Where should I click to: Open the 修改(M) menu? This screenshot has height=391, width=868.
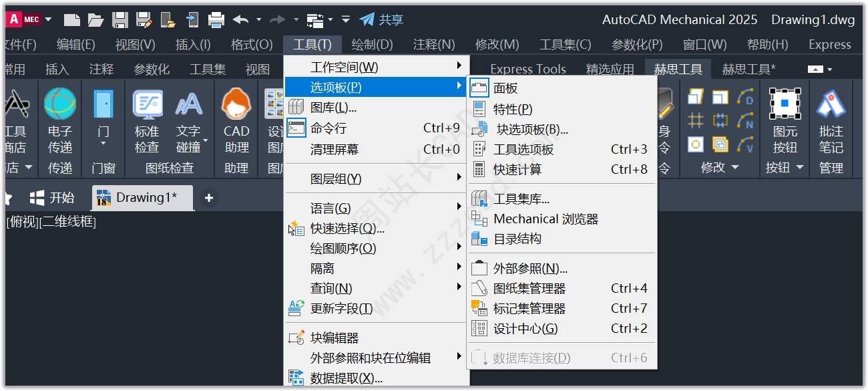[497, 45]
